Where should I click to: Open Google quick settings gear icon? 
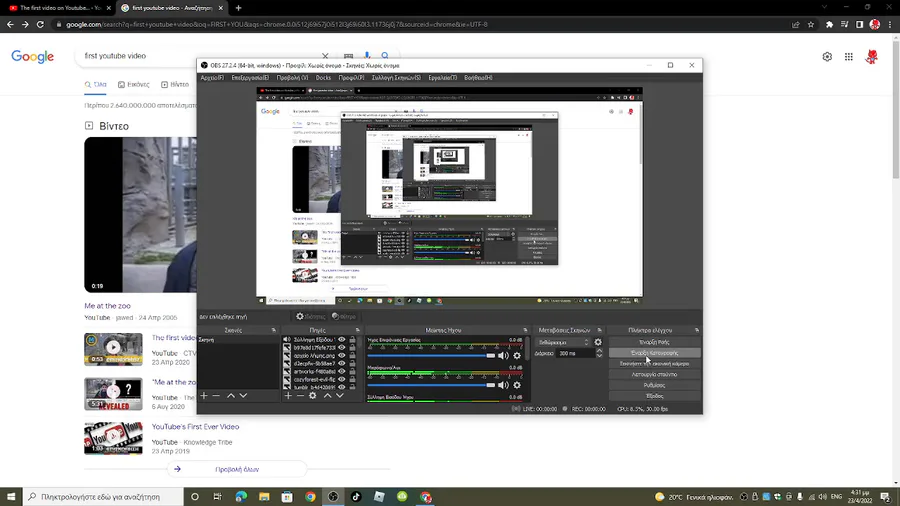(x=827, y=56)
